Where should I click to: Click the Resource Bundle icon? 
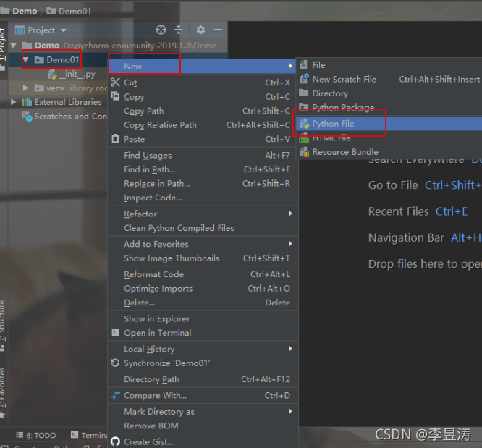(x=304, y=152)
